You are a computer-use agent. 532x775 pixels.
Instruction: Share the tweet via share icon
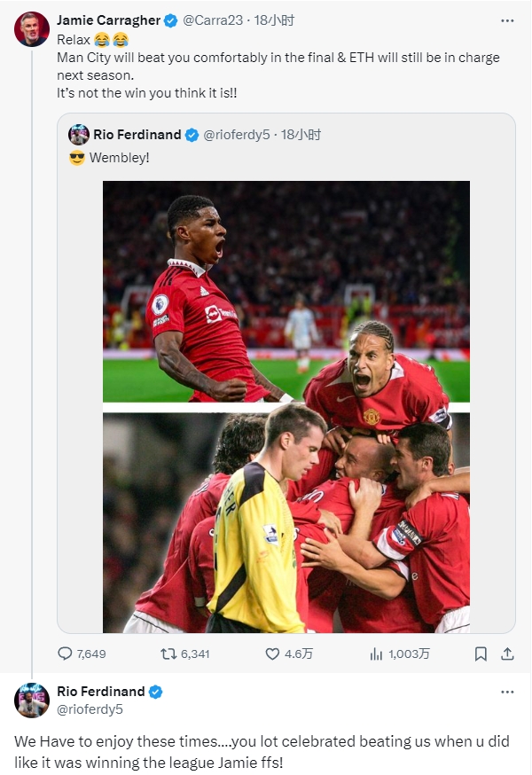(x=507, y=654)
